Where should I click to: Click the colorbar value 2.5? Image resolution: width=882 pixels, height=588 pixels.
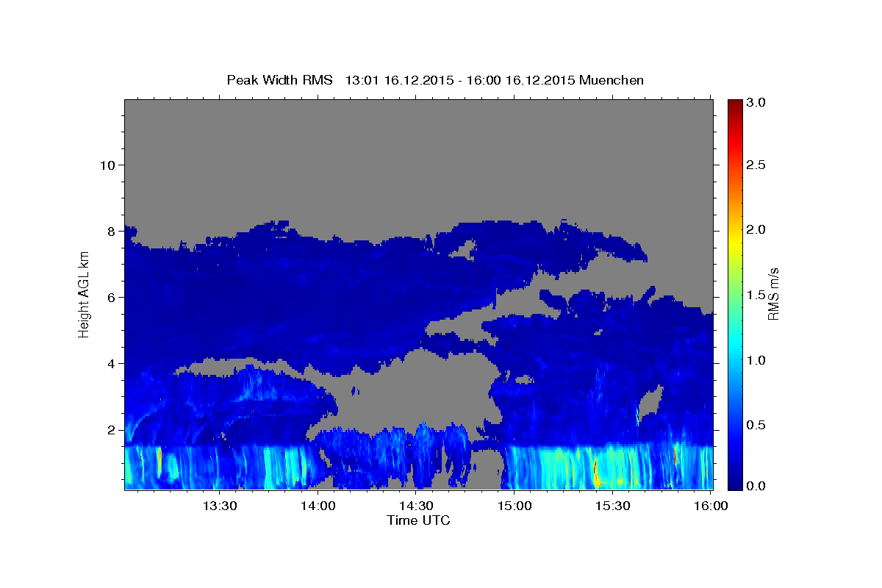coord(756,165)
